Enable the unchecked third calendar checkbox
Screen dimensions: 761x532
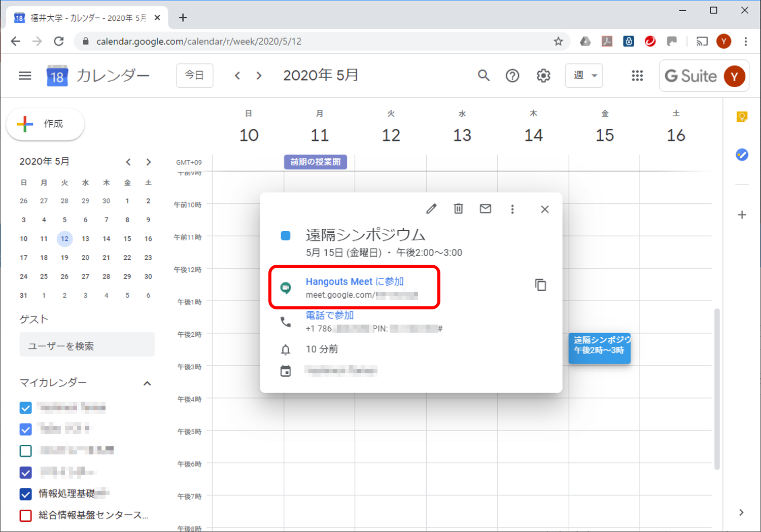point(25,451)
